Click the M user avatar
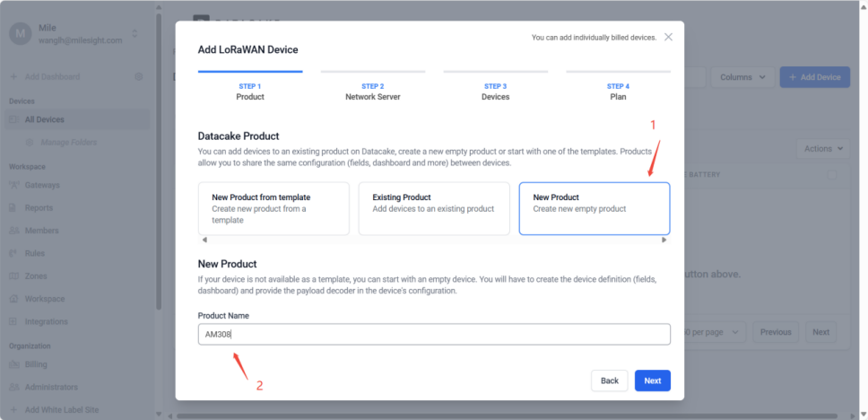Screen dimensions: 868x420 coord(21,34)
